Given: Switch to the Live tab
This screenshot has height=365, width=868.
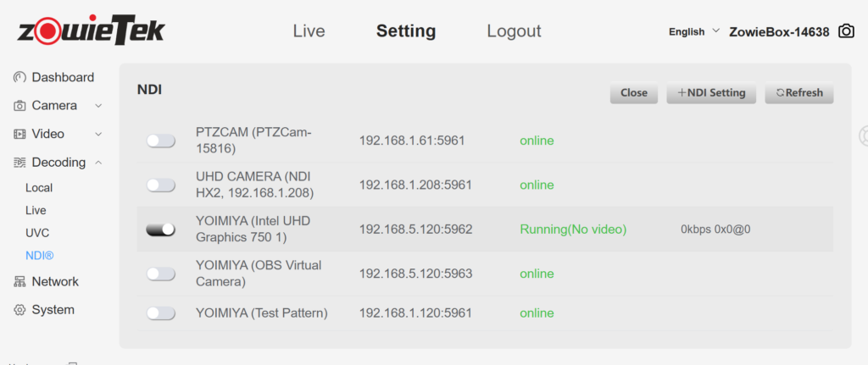Looking at the screenshot, I should [309, 31].
